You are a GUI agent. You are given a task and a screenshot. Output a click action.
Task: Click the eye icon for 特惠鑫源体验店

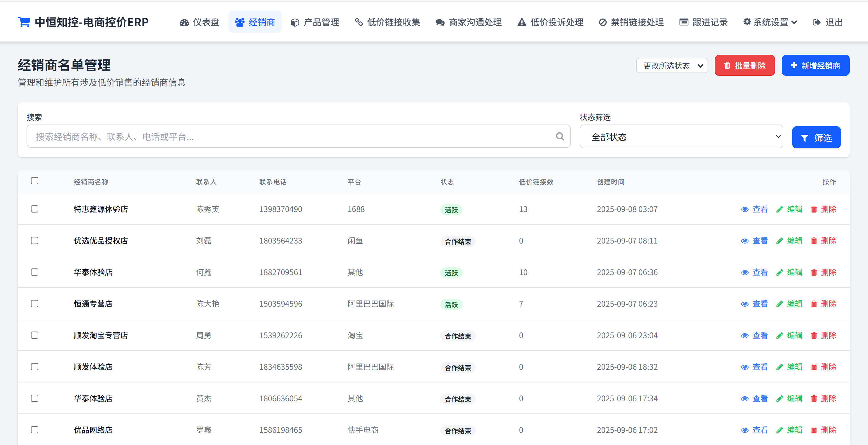pos(745,209)
